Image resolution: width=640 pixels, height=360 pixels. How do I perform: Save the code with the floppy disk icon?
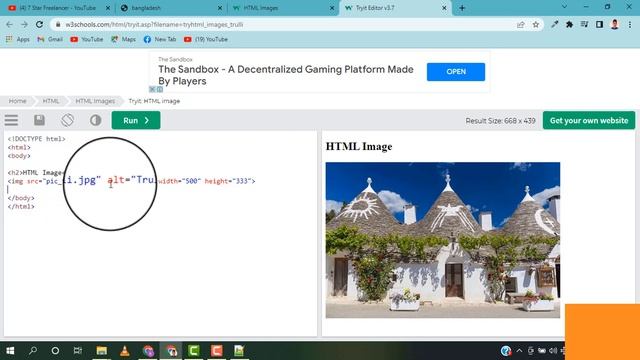[x=39, y=120]
